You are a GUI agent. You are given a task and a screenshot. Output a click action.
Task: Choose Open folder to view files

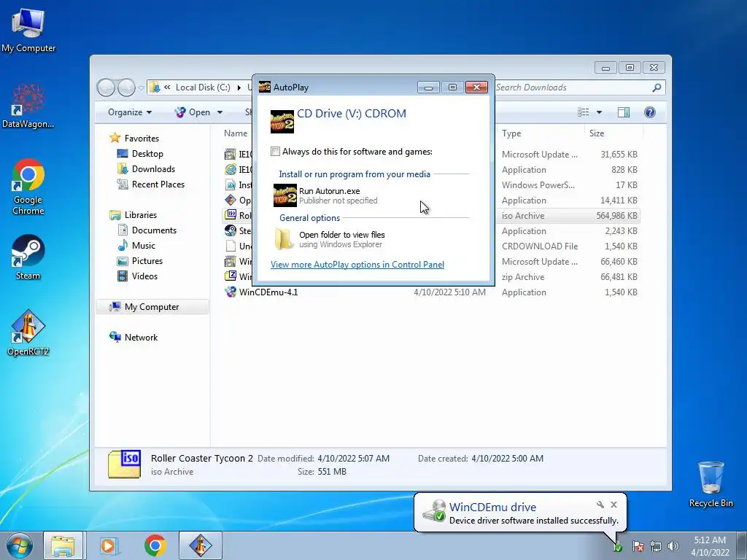click(x=371, y=239)
